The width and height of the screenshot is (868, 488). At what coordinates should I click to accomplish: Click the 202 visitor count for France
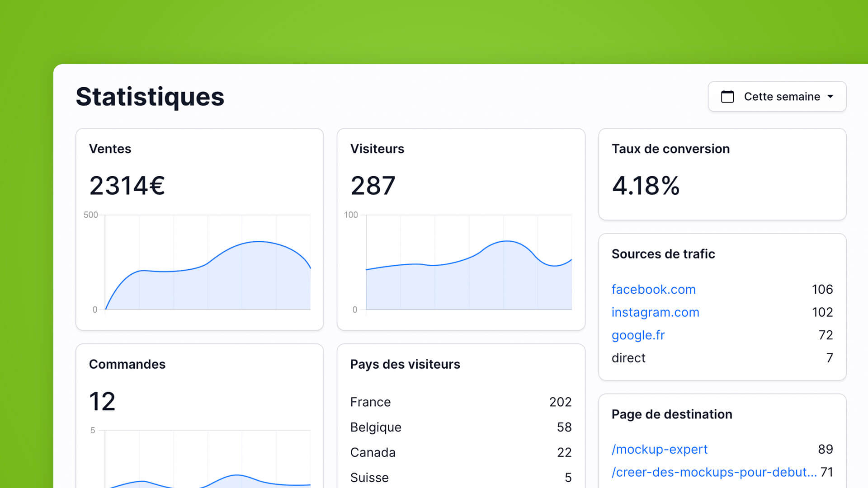[561, 402]
